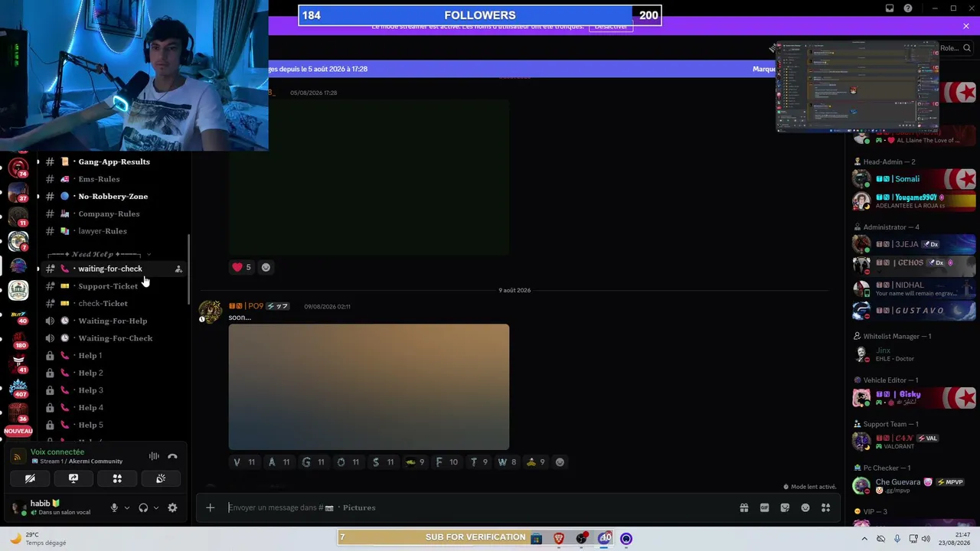Open the server with the 37 badge
This screenshot has width=980, height=551.
pyautogui.click(x=18, y=192)
